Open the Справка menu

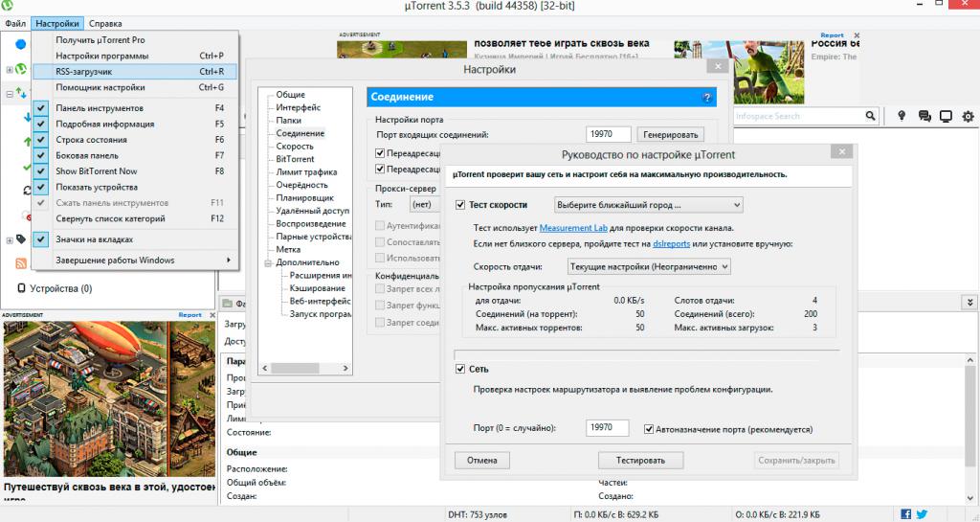tap(105, 23)
